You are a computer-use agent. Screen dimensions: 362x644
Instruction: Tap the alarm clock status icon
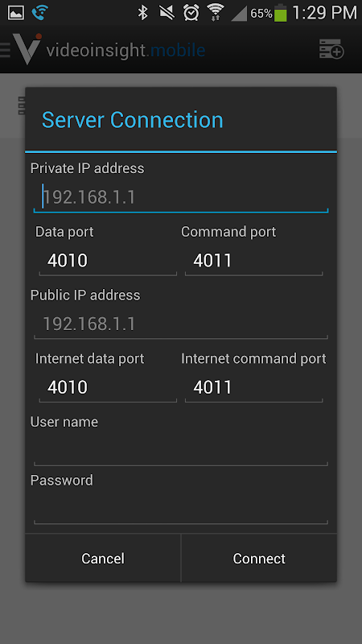tap(191, 13)
